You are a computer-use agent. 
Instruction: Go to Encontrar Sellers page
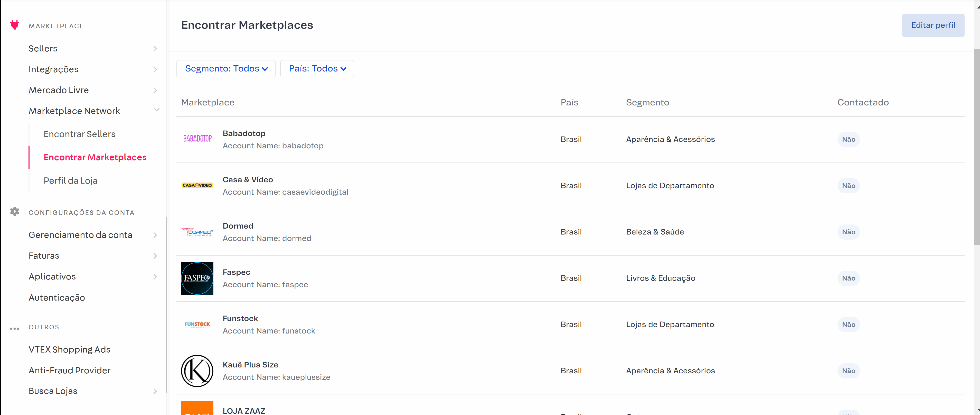tap(79, 134)
